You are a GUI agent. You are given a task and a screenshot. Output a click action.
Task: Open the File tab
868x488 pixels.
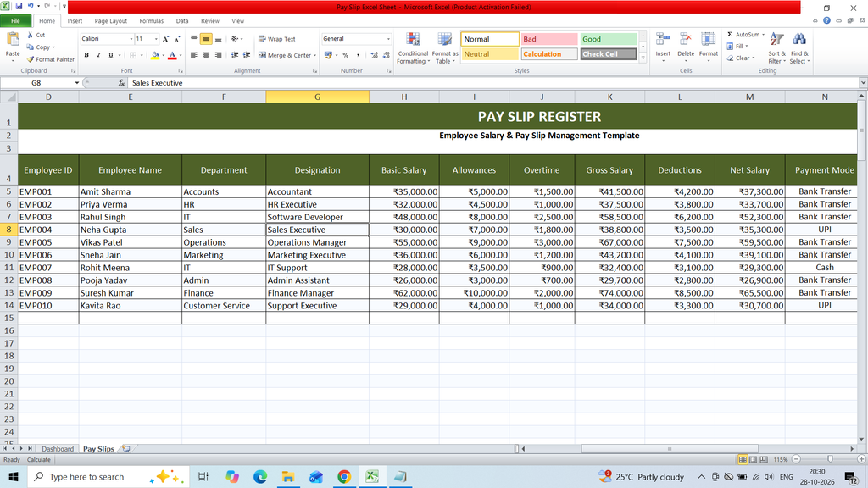[15, 21]
